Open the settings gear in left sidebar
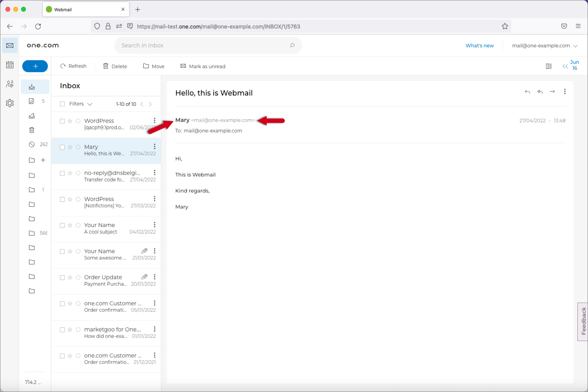The width and height of the screenshot is (588, 392). click(x=10, y=103)
